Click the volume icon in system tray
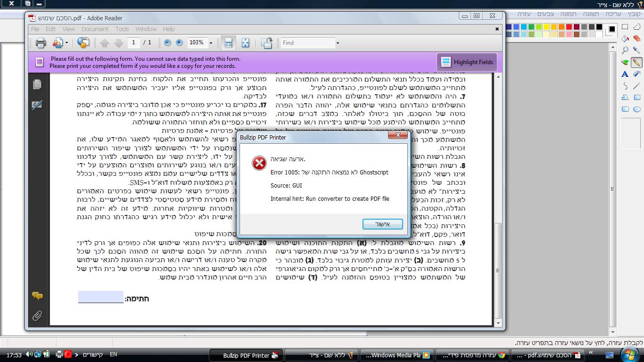The width and height of the screenshot is (644, 362). [29, 354]
